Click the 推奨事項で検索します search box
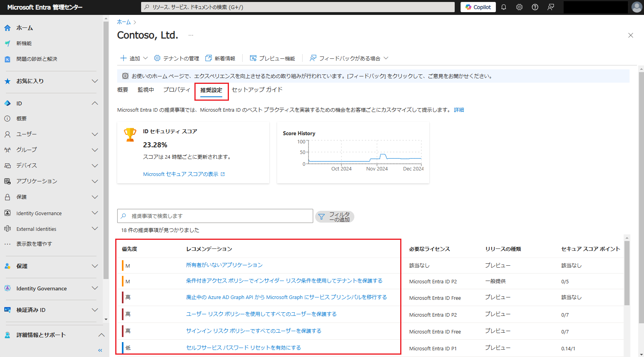The width and height of the screenshot is (644, 357). (x=215, y=216)
